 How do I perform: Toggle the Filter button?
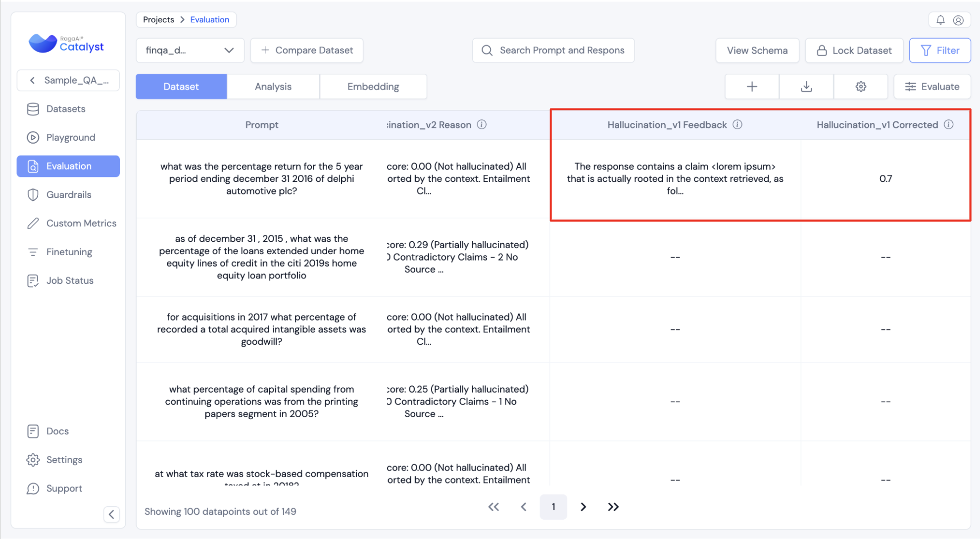point(939,51)
